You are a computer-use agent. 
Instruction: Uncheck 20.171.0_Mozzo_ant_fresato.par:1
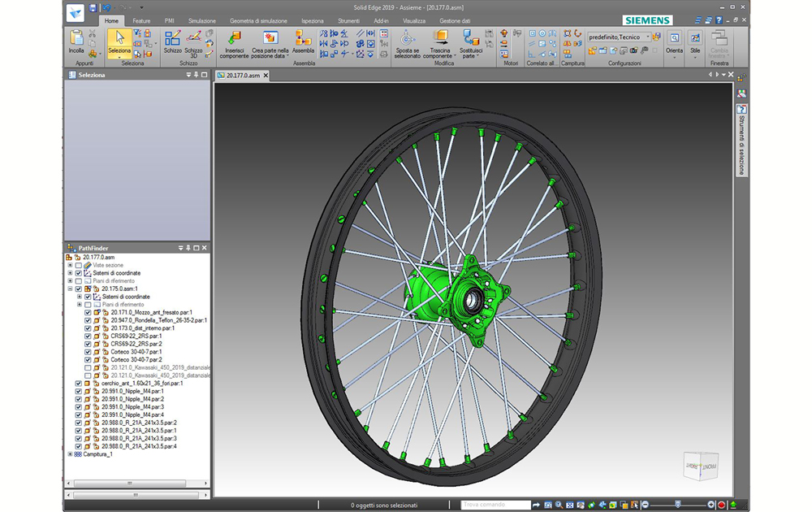coord(88,313)
